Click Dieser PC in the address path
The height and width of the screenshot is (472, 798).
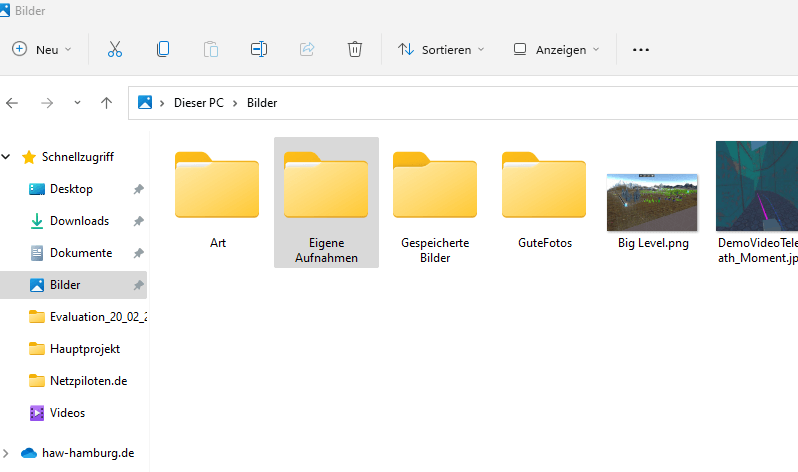tap(198, 103)
